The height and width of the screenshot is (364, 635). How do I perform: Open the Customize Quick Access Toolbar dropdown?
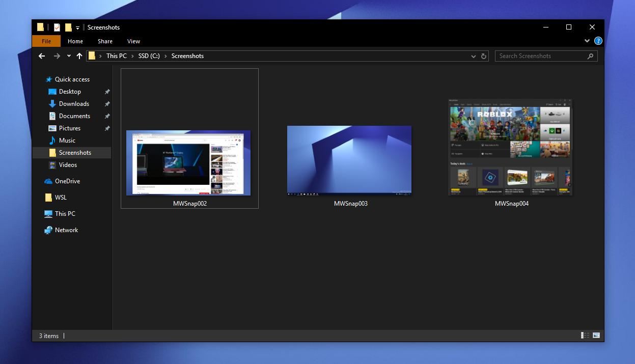click(x=78, y=27)
